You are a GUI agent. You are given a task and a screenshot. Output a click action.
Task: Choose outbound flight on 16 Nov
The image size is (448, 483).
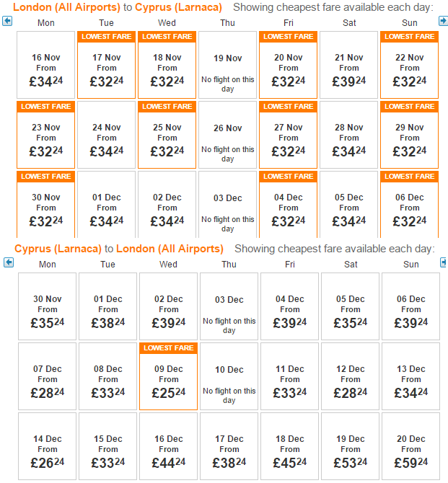[x=46, y=65]
